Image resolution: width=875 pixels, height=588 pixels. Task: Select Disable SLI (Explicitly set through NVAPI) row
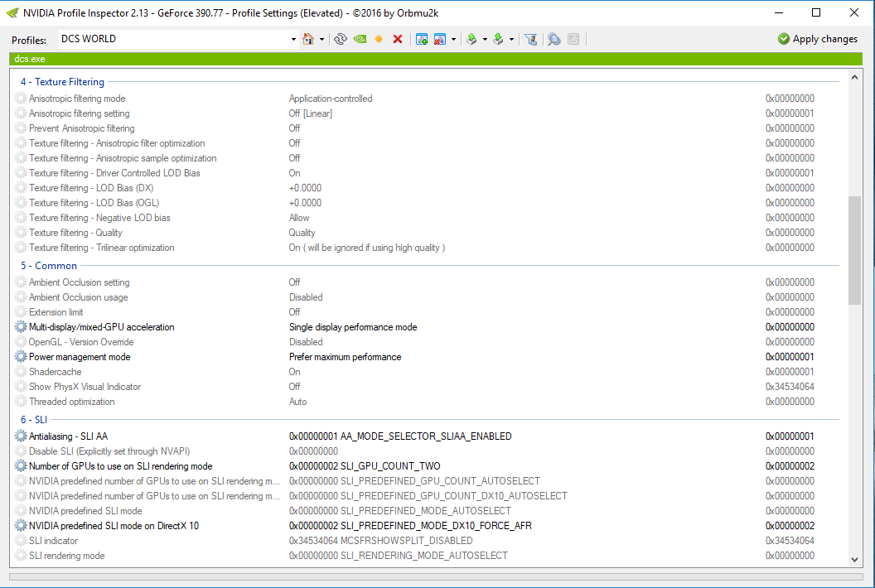pyautogui.click(x=427, y=451)
